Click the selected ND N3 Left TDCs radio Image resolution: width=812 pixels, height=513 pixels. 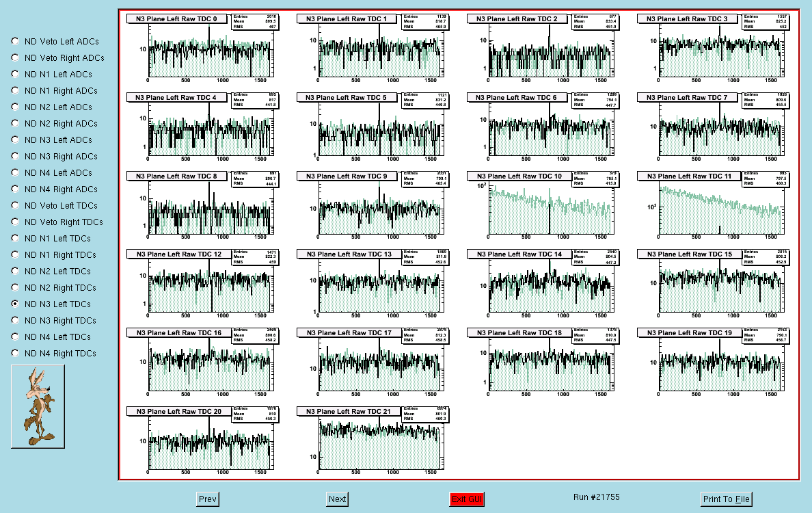15,304
